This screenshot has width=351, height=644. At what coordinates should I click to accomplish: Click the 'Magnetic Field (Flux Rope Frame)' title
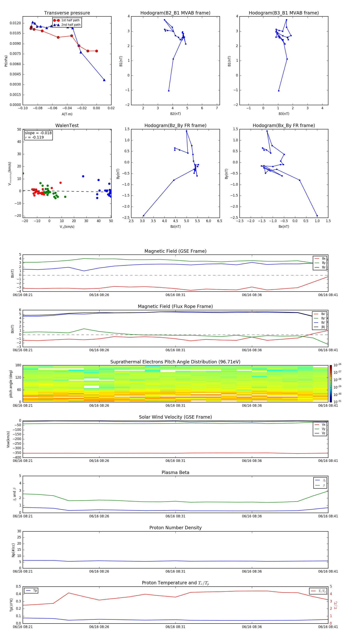(175, 307)
